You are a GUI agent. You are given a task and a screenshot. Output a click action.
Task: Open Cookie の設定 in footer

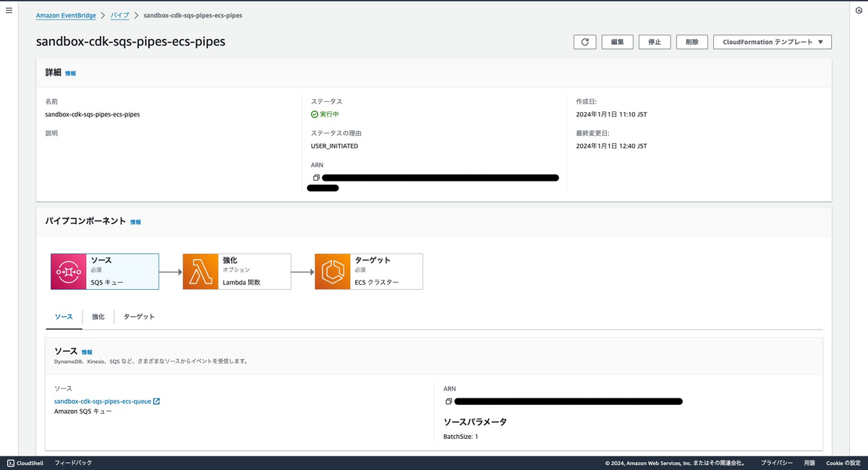(843, 463)
